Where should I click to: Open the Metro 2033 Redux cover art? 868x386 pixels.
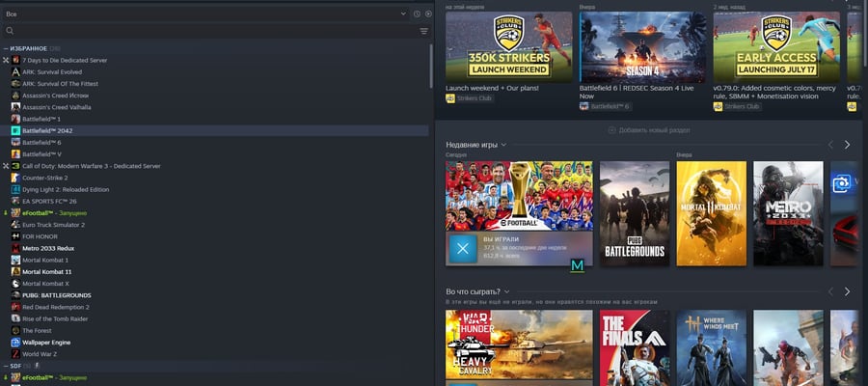pyautogui.click(x=788, y=214)
